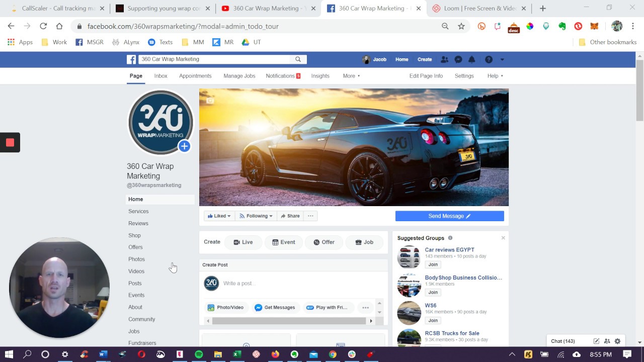Viewport: 644px width, 362px height.
Task: Click the Write a post field
Action: 302,284
